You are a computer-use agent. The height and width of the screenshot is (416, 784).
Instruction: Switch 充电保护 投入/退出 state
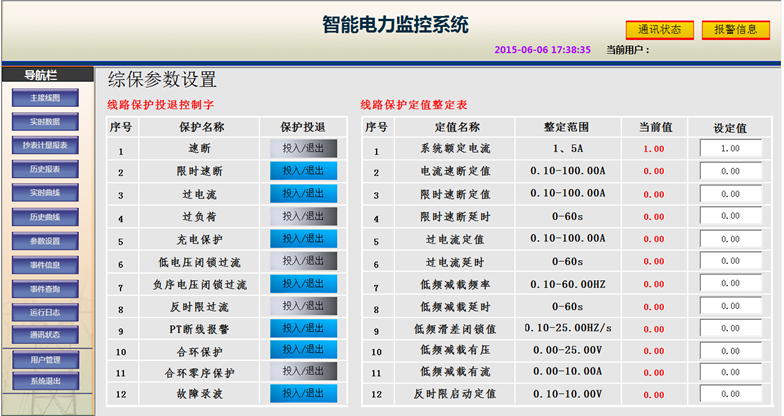[303, 239]
